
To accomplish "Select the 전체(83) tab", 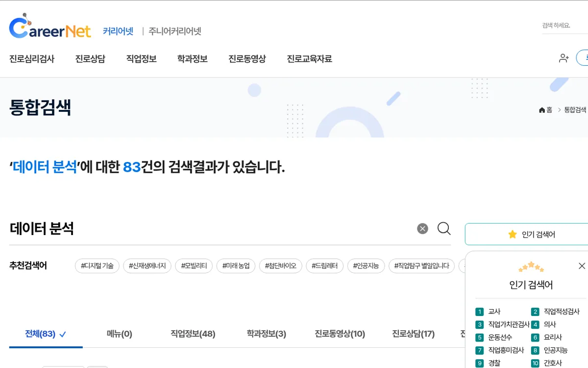I will pos(46,334).
